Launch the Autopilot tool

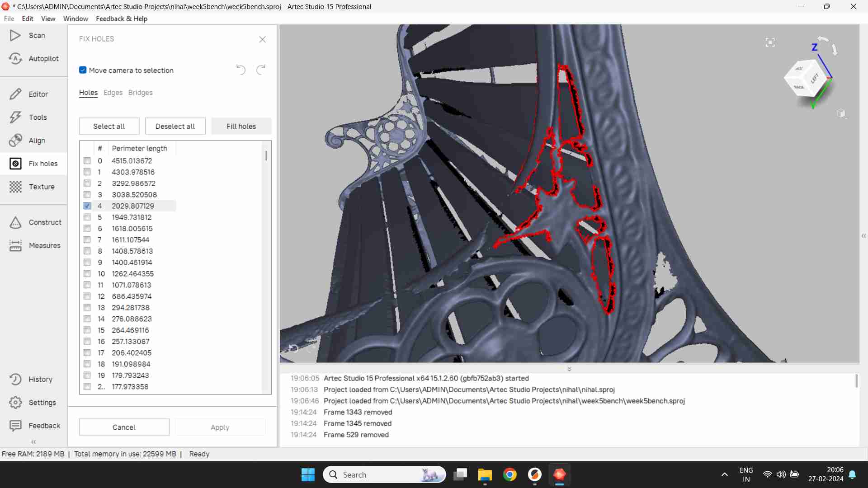point(34,58)
